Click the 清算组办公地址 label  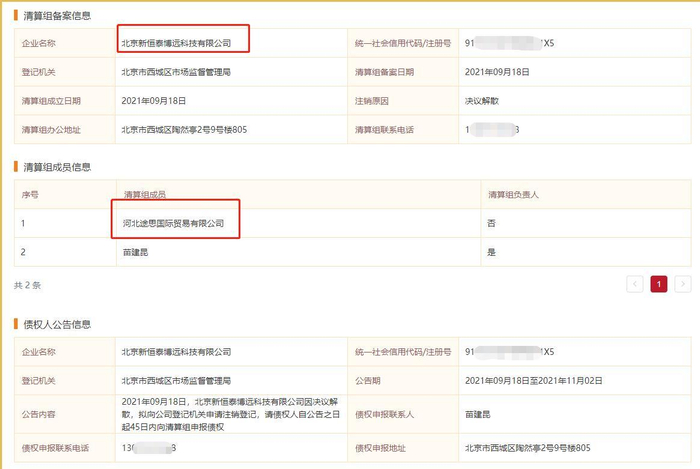pyautogui.click(x=51, y=130)
